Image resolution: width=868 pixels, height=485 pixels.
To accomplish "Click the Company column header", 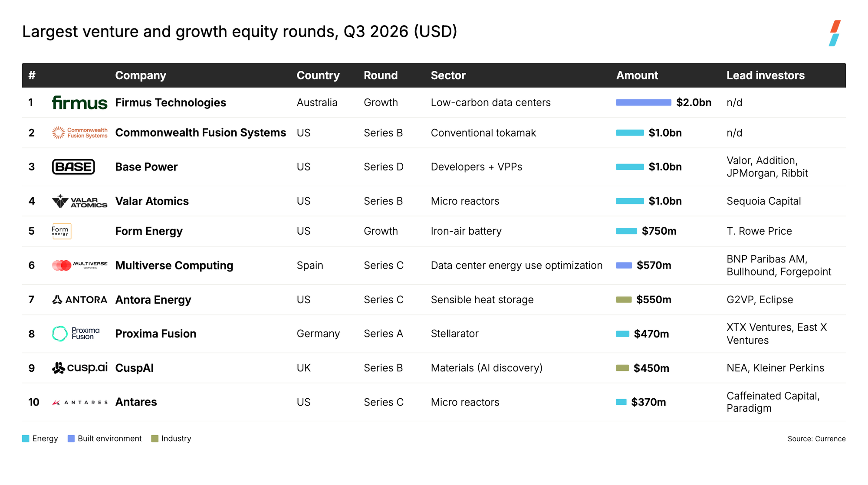I will tap(141, 75).
